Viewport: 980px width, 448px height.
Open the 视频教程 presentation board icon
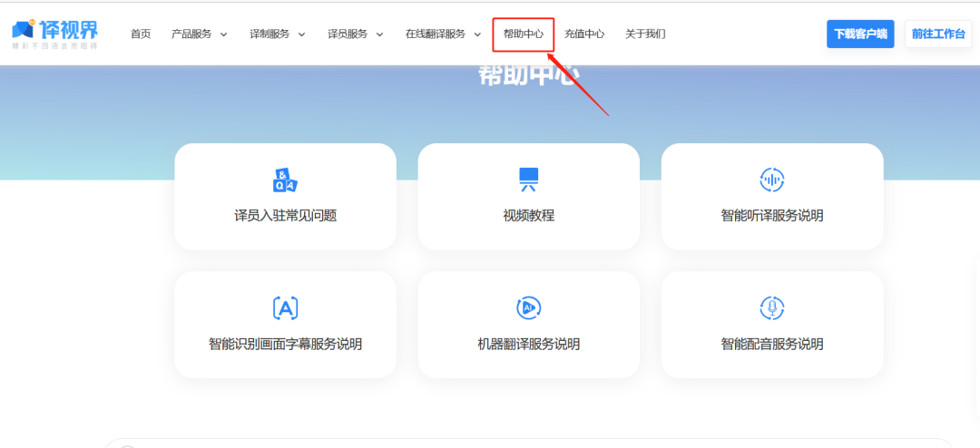click(529, 180)
